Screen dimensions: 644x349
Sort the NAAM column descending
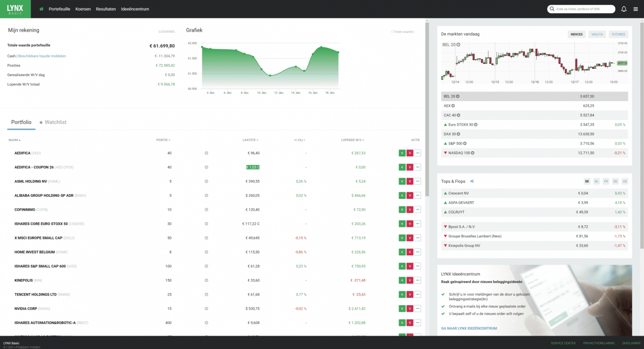click(14, 140)
